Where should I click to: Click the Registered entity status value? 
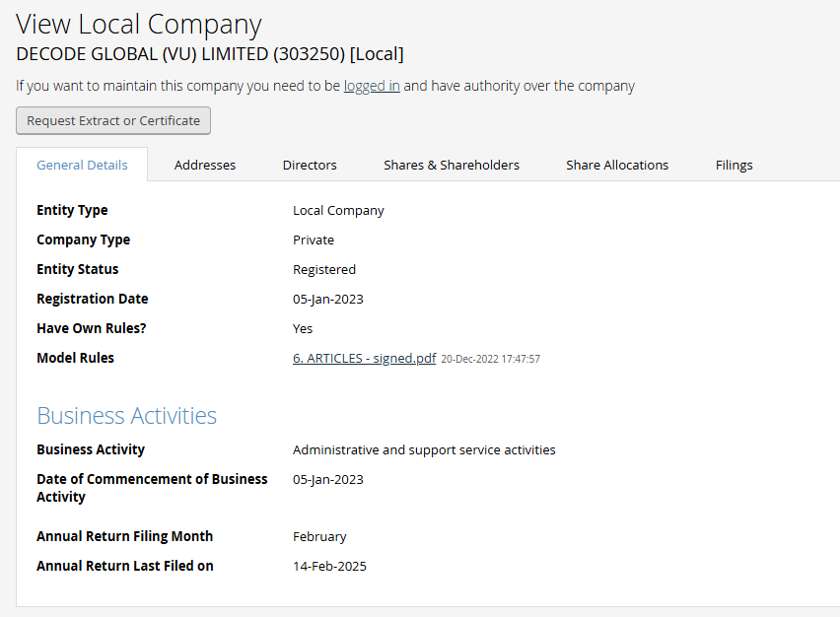[x=324, y=269]
